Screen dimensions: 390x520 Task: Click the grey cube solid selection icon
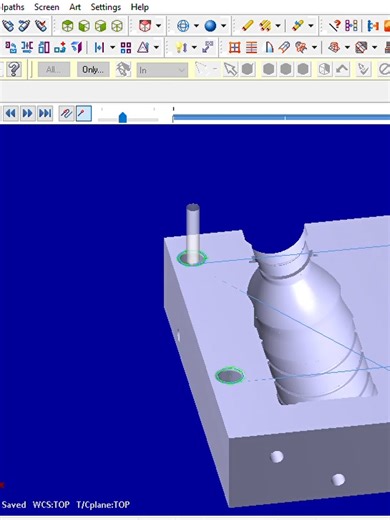point(325,69)
